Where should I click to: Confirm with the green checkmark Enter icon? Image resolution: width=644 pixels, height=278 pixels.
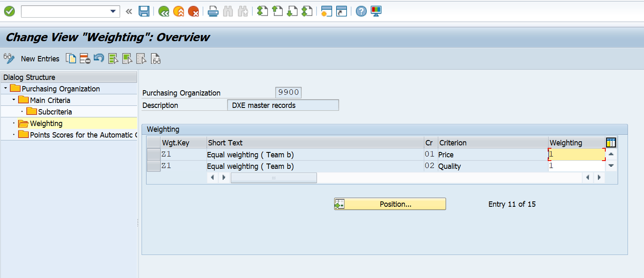point(9,11)
